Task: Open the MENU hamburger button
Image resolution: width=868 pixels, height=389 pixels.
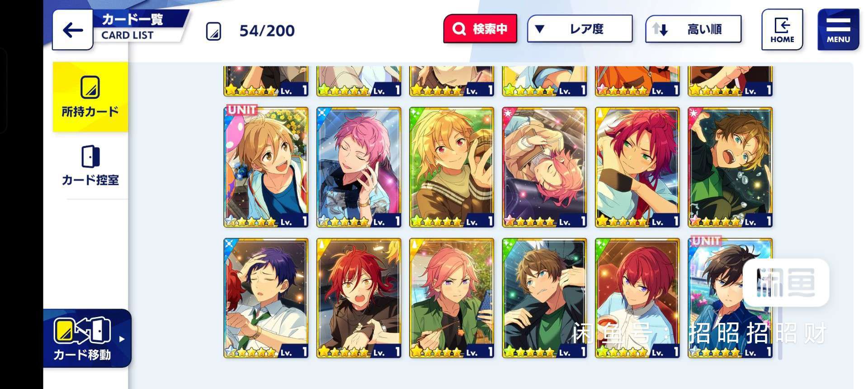Action: (838, 29)
